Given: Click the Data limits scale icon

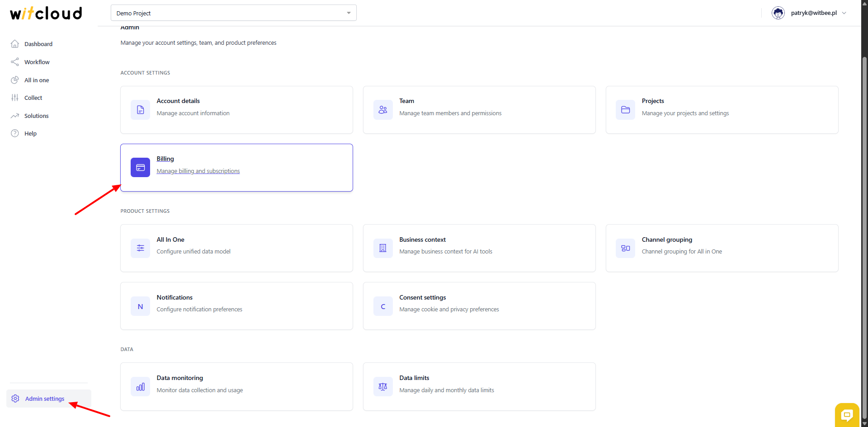Looking at the screenshot, I should click(383, 387).
